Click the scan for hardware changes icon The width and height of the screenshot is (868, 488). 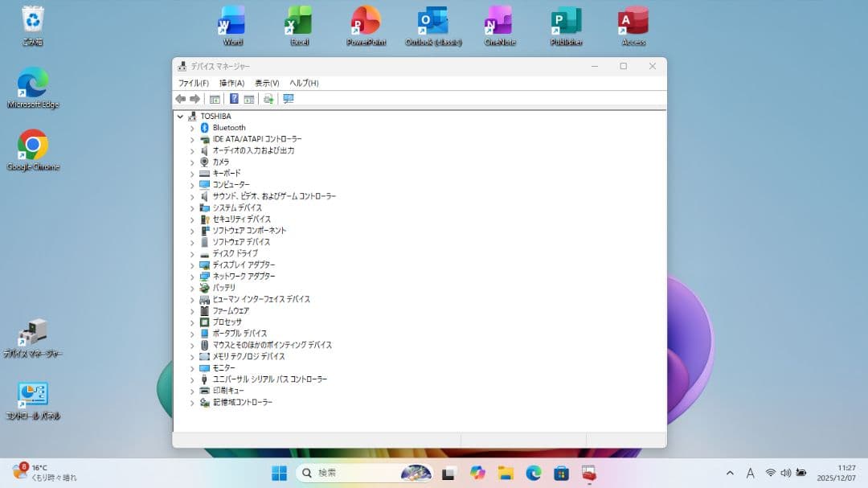[269, 98]
